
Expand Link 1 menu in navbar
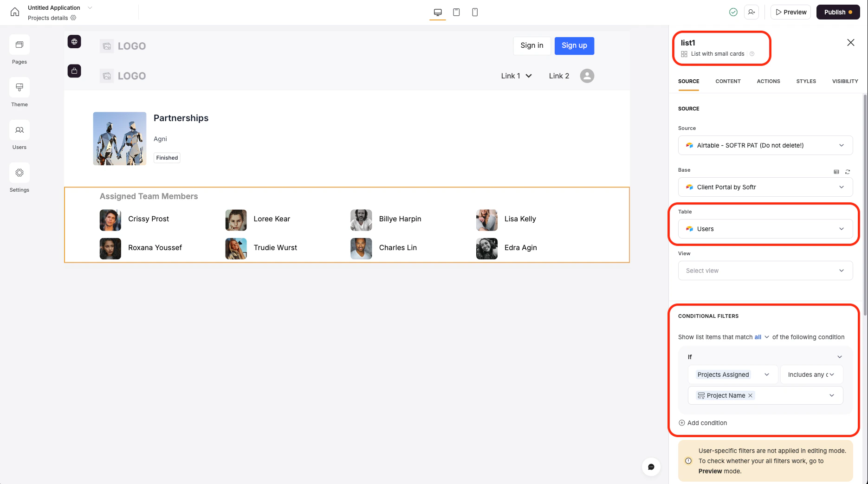516,76
